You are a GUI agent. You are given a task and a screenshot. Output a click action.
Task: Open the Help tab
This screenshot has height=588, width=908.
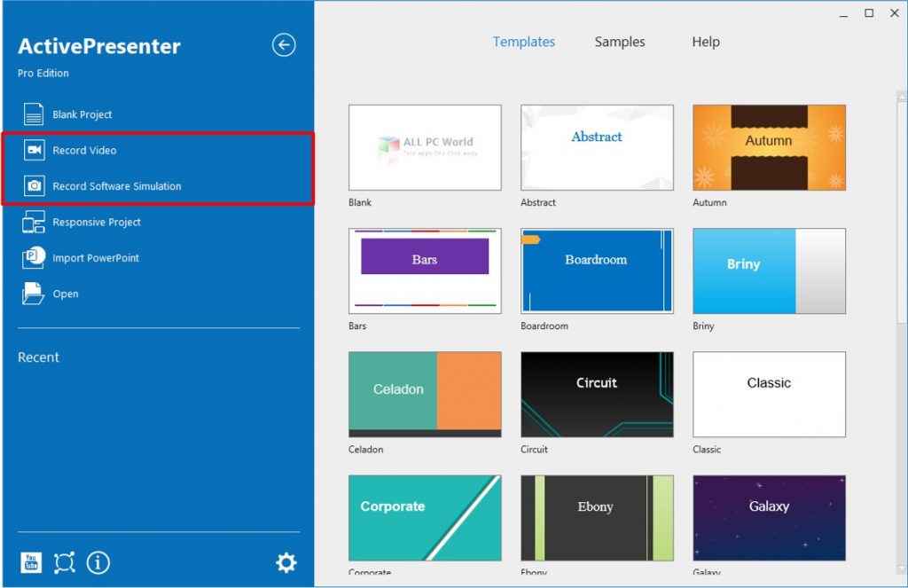705,42
